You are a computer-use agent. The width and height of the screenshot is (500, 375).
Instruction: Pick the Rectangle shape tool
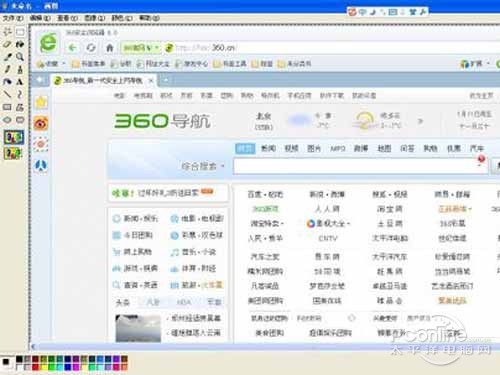pos(7,107)
